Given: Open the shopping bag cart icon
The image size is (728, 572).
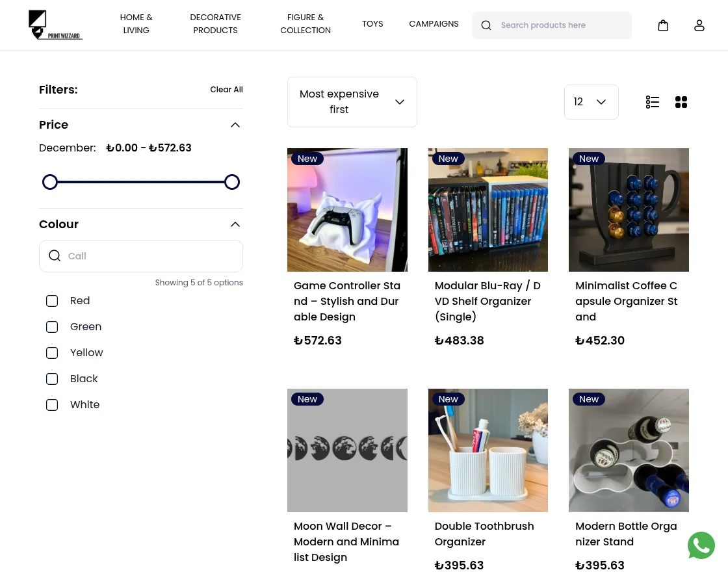Looking at the screenshot, I should point(663,25).
